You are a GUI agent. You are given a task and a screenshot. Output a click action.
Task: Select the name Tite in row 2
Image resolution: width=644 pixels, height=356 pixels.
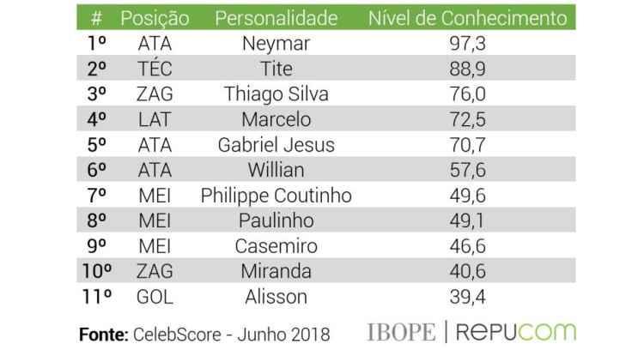[x=276, y=69]
